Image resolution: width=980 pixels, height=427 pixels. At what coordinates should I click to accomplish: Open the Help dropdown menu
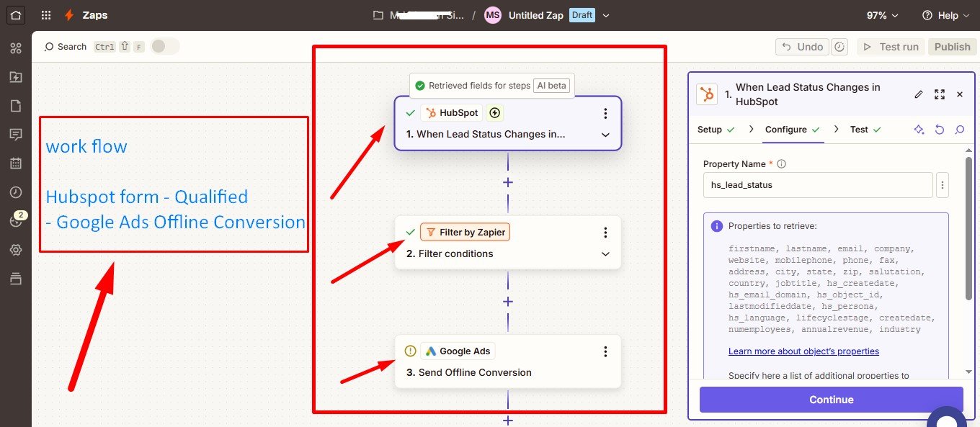click(946, 15)
